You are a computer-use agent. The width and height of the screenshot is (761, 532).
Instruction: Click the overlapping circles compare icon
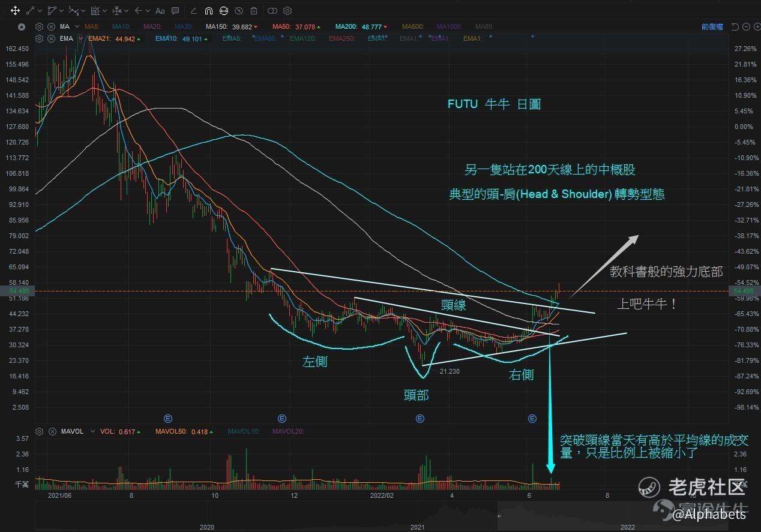[272, 11]
